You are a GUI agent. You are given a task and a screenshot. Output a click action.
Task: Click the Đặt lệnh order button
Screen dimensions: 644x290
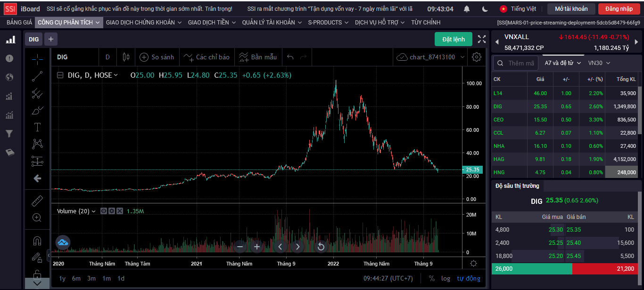click(454, 40)
